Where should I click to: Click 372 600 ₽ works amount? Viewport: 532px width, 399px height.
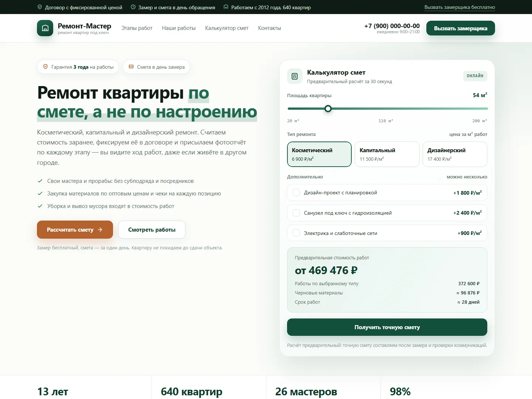pyautogui.click(x=469, y=284)
